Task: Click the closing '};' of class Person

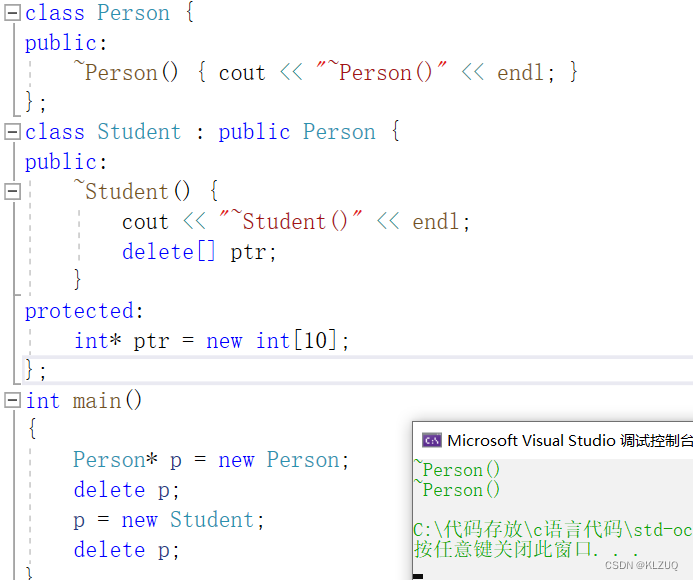Action: (x=35, y=102)
